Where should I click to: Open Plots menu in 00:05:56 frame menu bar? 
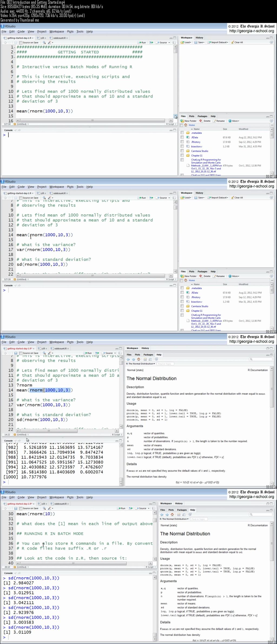click(70, 187)
